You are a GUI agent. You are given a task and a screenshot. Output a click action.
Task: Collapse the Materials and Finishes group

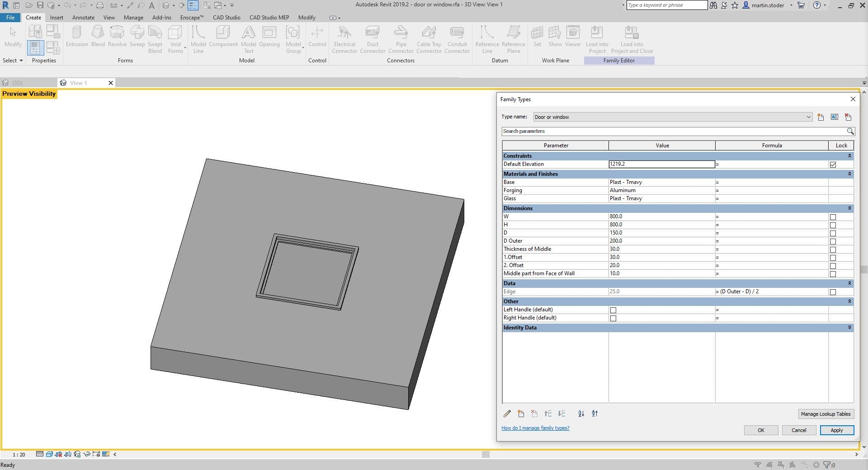click(849, 174)
